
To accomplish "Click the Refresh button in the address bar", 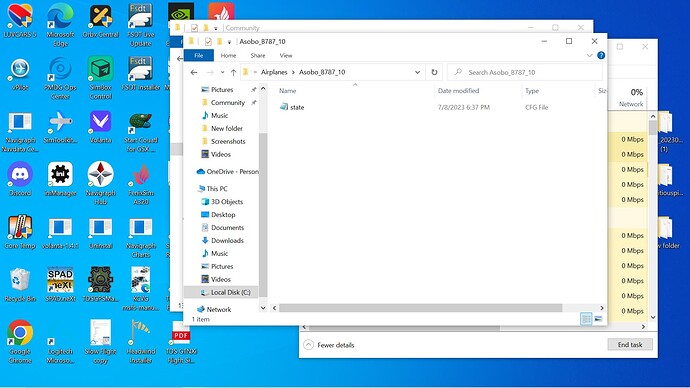I will 434,72.
